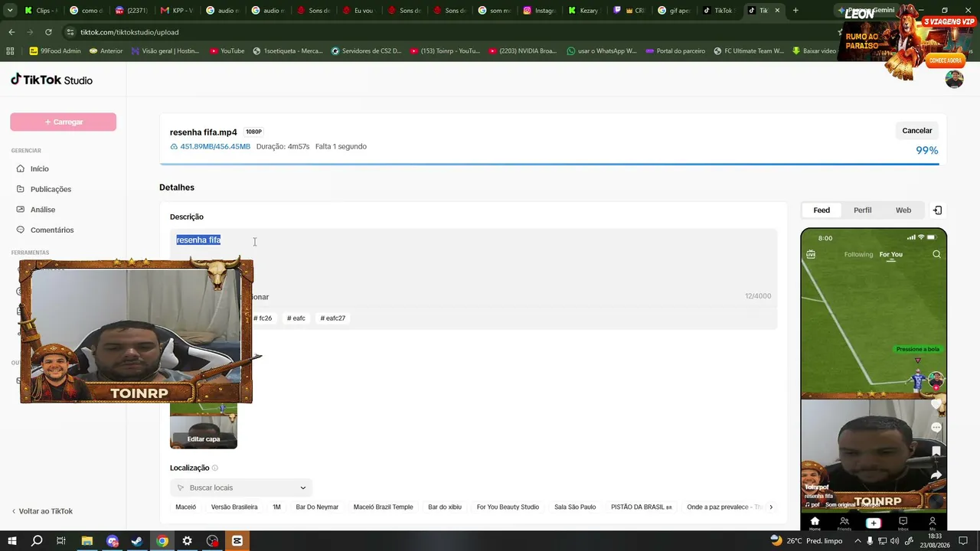This screenshot has height=551, width=980.
Task: Open the Portal do parceiro bookmark
Action: [x=675, y=51]
